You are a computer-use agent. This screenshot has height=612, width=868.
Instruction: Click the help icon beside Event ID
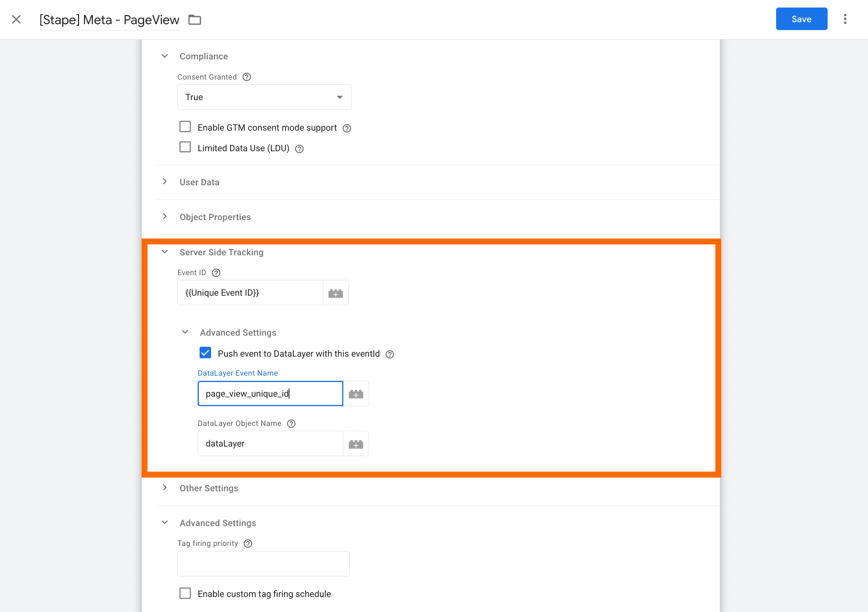[x=216, y=273]
